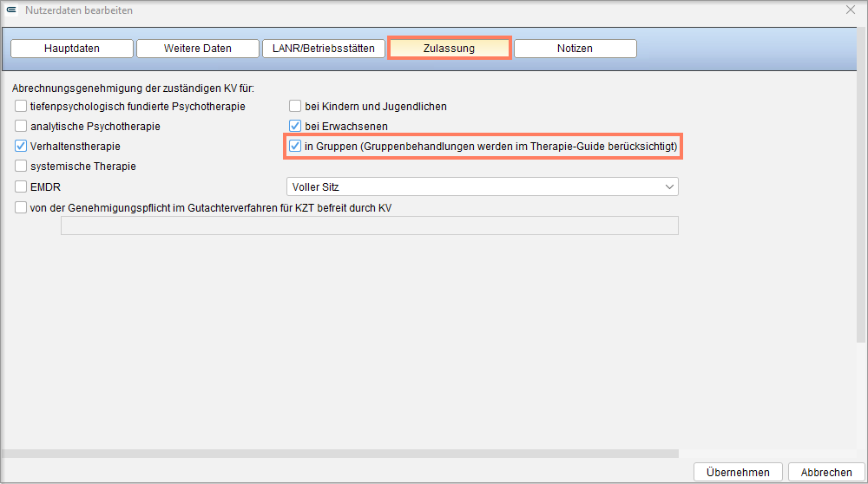The image size is (868, 484).
Task: Click the Abbrechen button
Action: [x=826, y=472]
